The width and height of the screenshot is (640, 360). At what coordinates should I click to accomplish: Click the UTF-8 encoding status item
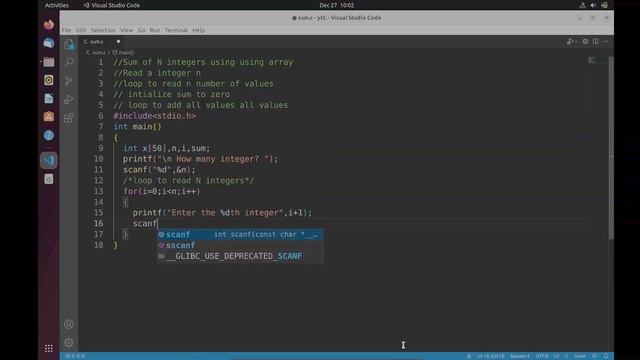point(542,356)
